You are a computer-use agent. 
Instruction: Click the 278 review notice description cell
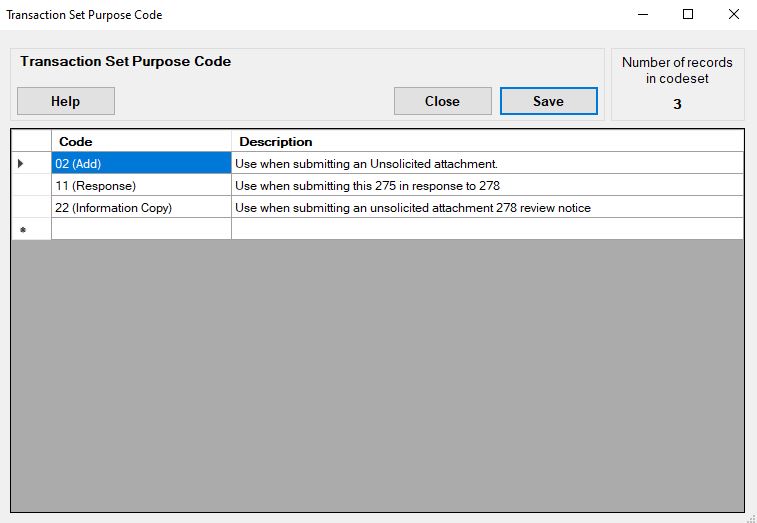[x=487, y=208]
